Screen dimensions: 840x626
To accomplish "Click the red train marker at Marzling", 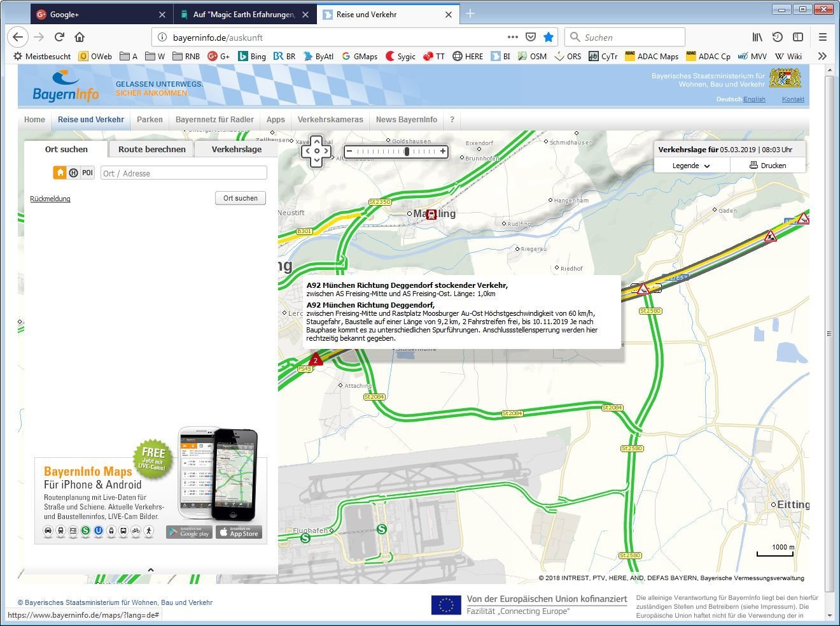I will click(x=431, y=215).
